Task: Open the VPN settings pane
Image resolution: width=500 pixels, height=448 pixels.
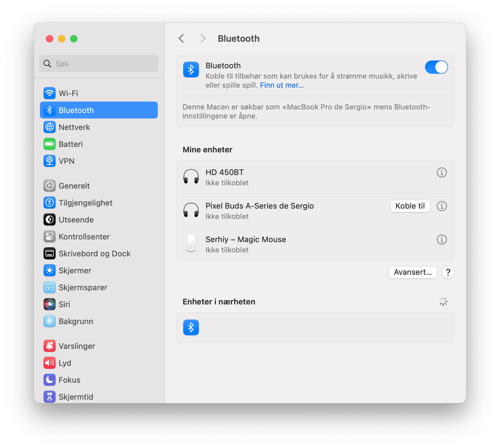Action: [x=66, y=161]
